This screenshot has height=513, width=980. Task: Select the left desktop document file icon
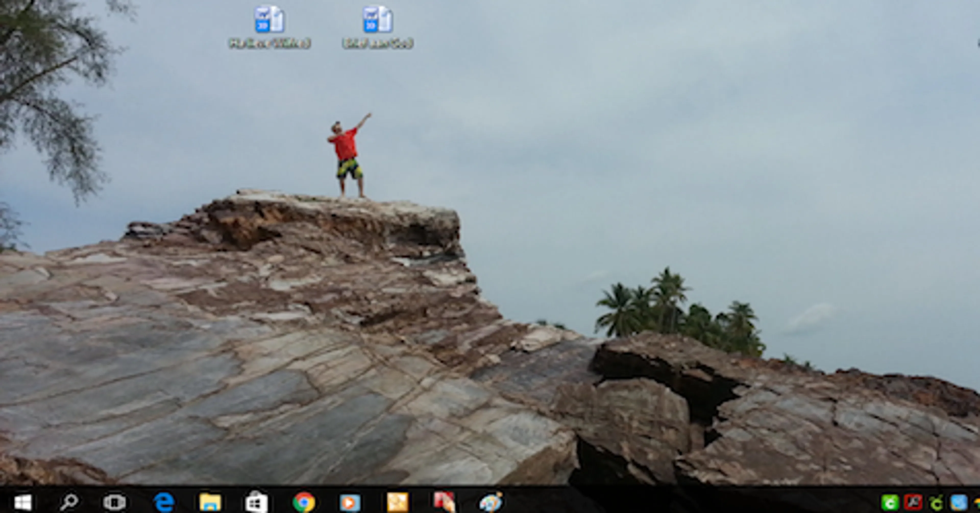pyautogui.click(x=269, y=19)
